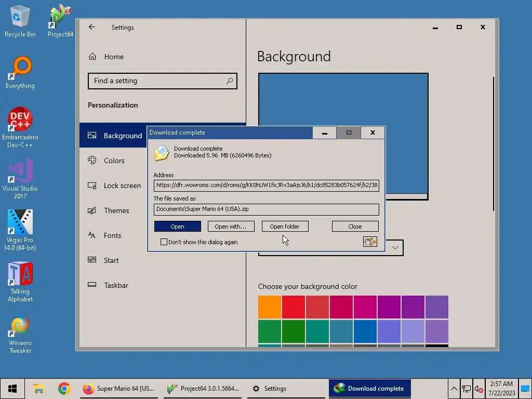Select the Everything search desktop icon
Screen dimensions: 532x399
[x=20, y=73]
